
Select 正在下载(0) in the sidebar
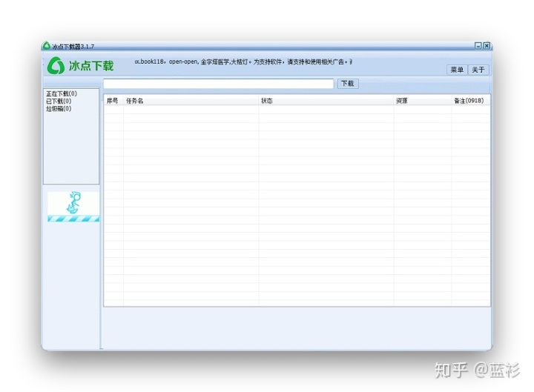click(x=62, y=93)
